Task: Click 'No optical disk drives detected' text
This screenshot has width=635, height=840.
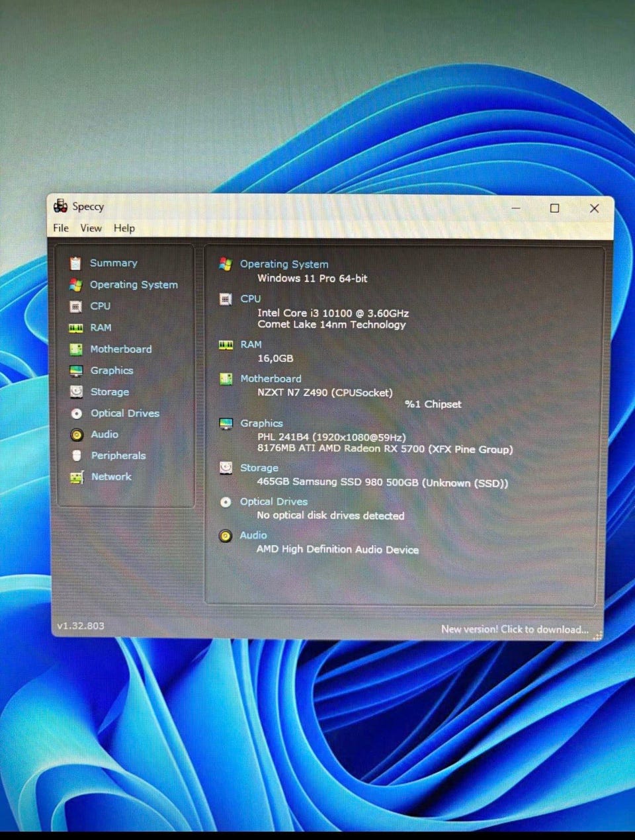Action: [331, 516]
